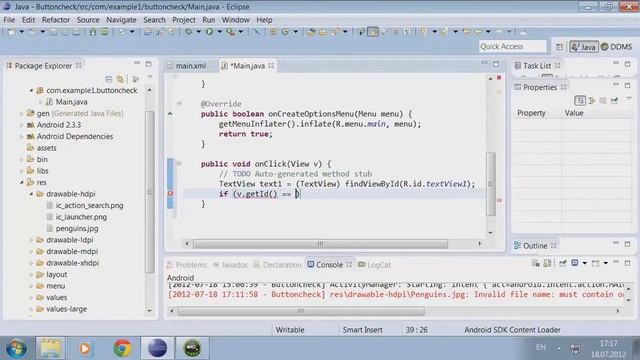Toggle Show Categories in Properties view
This screenshot has height=360, width=640.
[580, 100]
